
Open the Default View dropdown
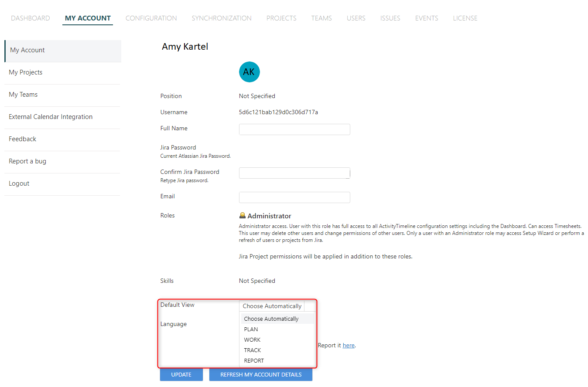point(272,306)
